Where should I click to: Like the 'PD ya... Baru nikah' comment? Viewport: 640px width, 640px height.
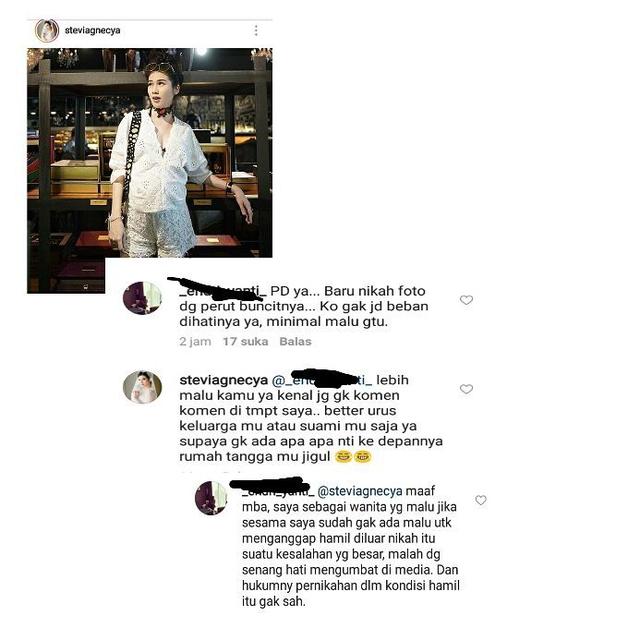(x=466, y=300)
